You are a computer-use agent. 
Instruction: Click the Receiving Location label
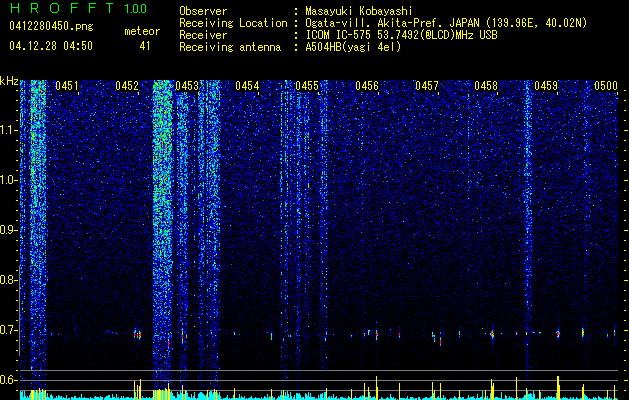pos(233,23)
